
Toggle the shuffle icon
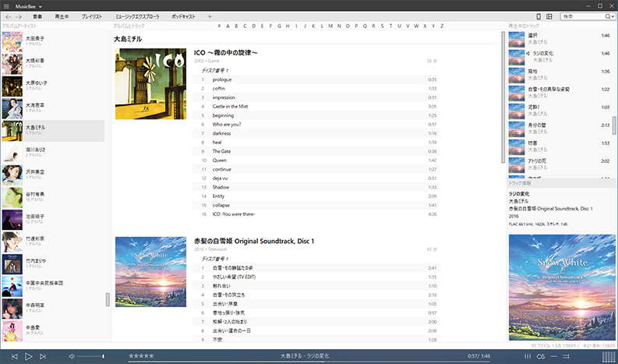click(x=567, y=356)
